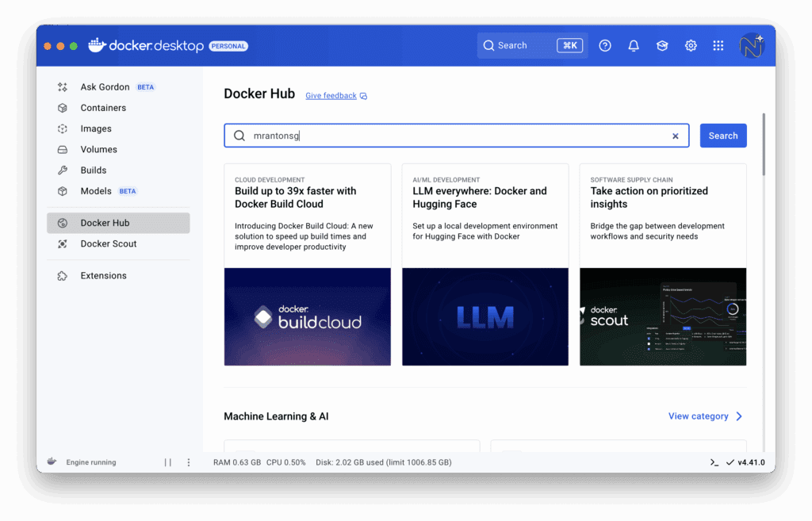
Task: Click the Docker Desktop whale logo
Action: click(98, 45)
